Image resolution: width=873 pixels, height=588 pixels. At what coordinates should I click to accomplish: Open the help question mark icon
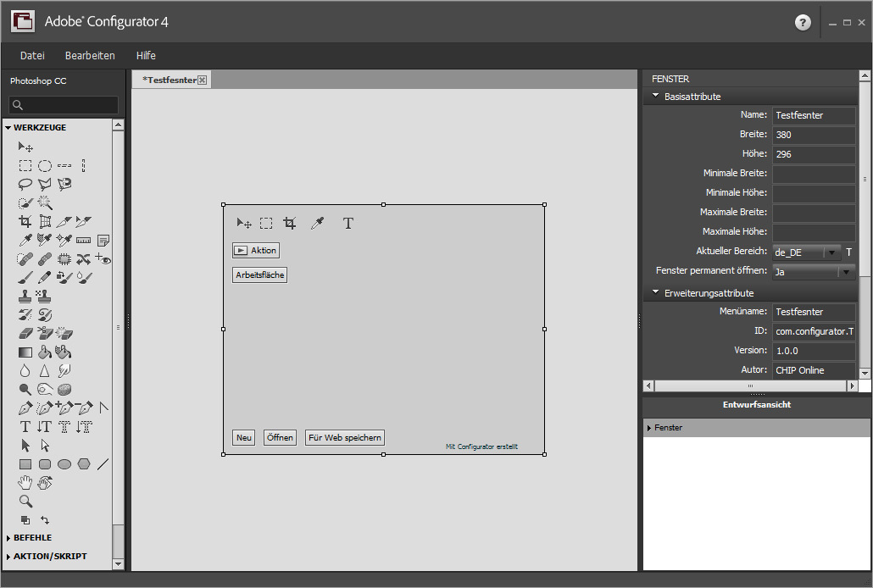[803, 23]
